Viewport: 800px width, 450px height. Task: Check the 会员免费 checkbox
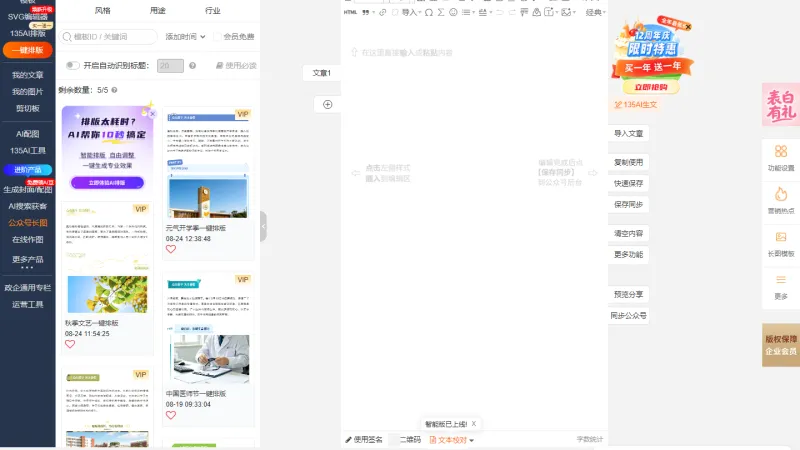218,37
